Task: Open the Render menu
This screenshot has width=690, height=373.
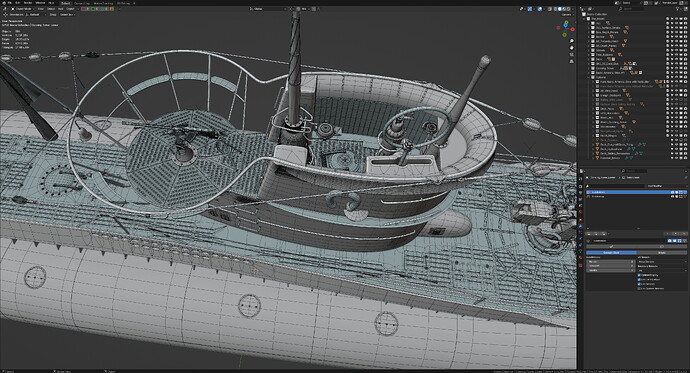Action: 28,3
